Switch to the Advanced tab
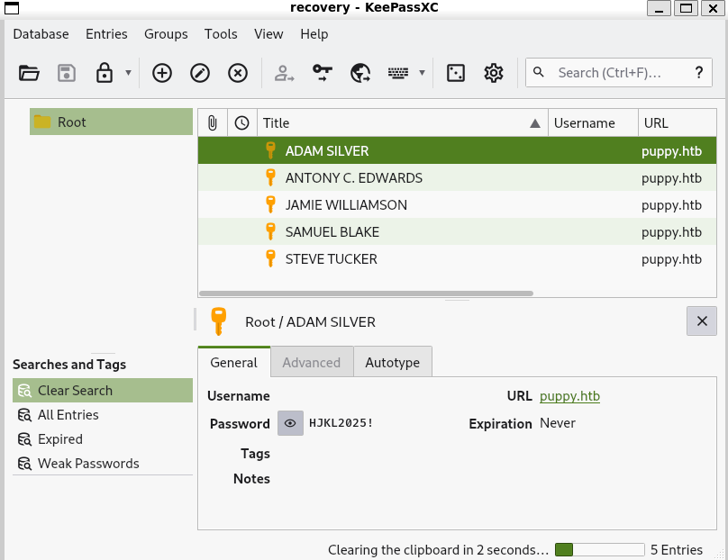This screenshot has height=560, width=728. (x=312, y=362)
